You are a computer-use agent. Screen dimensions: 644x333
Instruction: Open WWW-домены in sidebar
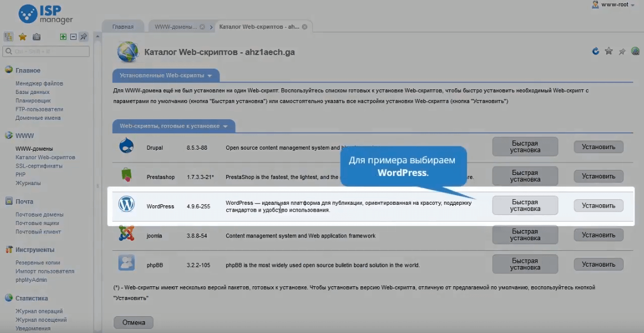point(34,148)
